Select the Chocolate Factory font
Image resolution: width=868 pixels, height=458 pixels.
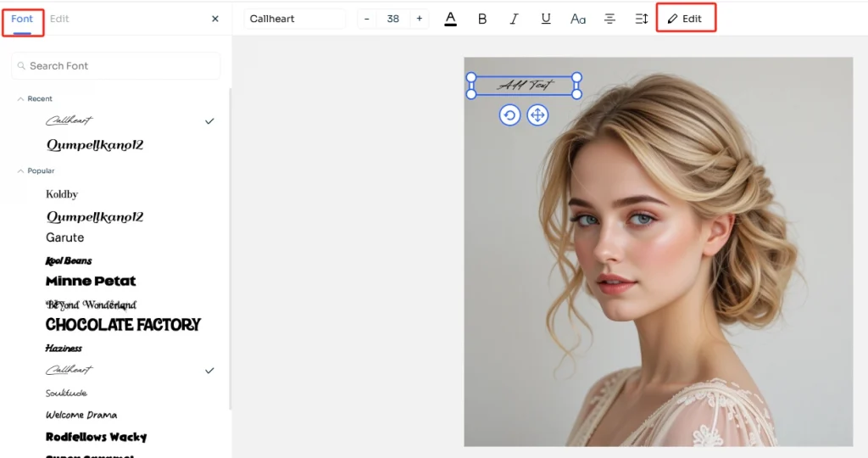[123, 325]
